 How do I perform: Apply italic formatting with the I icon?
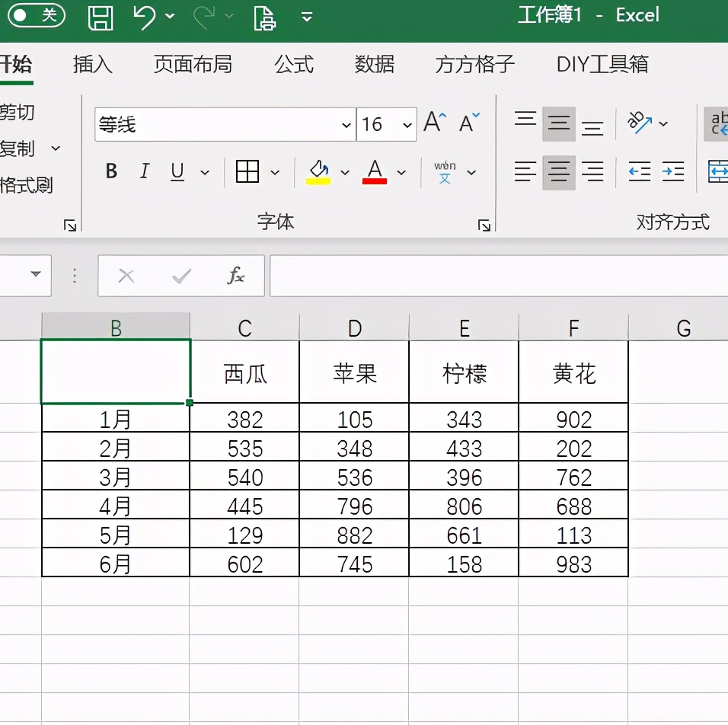144,171
